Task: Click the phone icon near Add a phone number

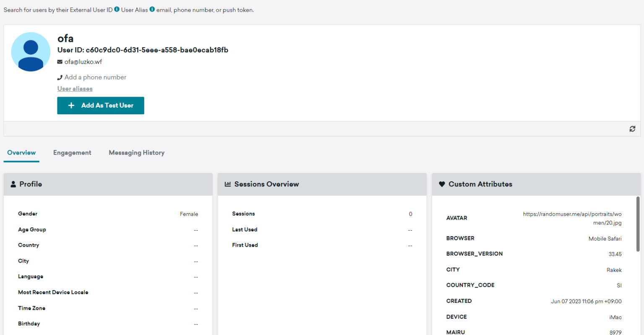Action: pos(59,77)
